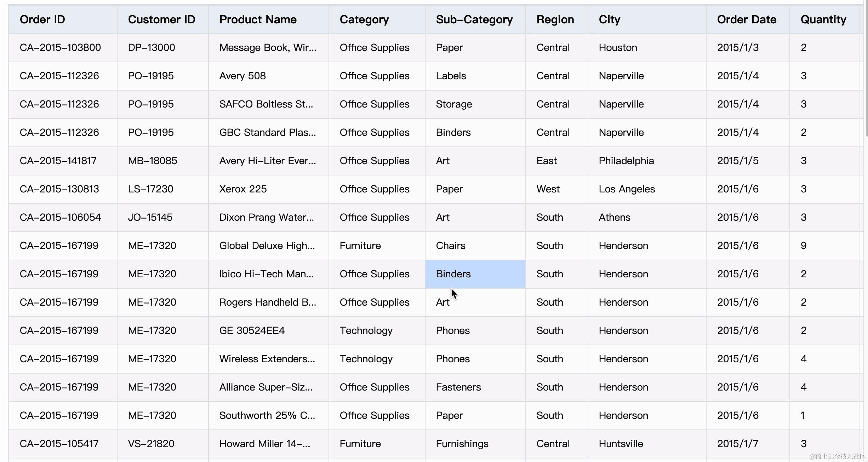Select the Order Date column header
The image size is (868, 462).
click(747, 19)
